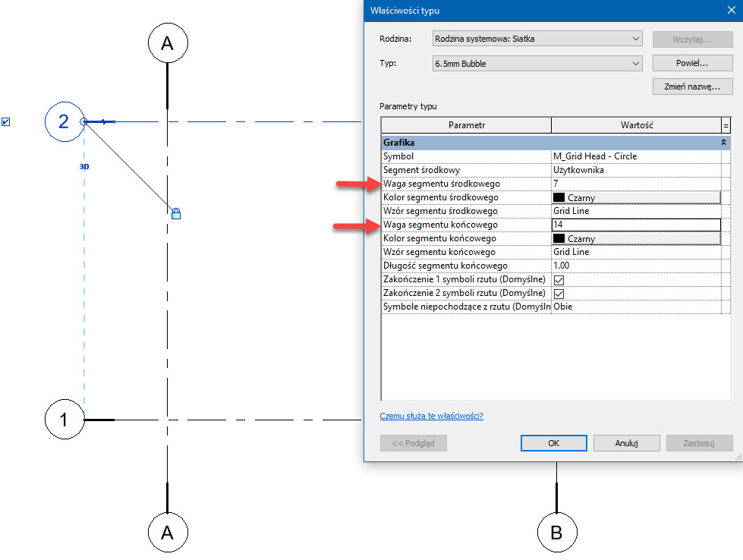Open the Rodzina dropdown list
Viewport: 743px width, 560px height.
pos(537,39)
